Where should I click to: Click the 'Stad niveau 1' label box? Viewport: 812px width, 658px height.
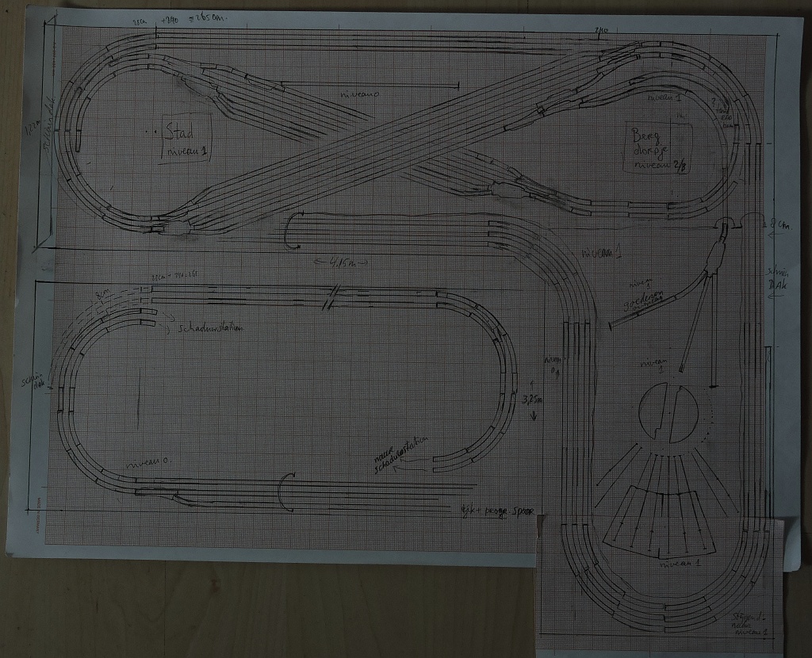click(x=188, y=136)
